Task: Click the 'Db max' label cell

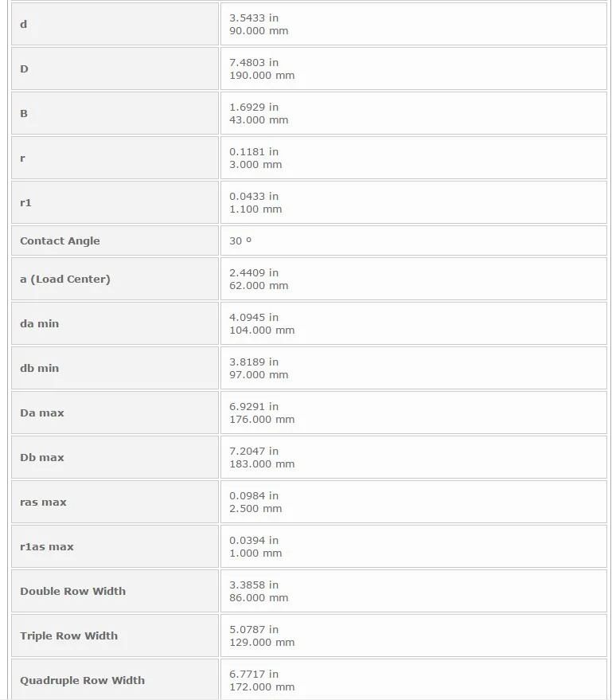Action: pyautogui.click(x=115, y=458)
